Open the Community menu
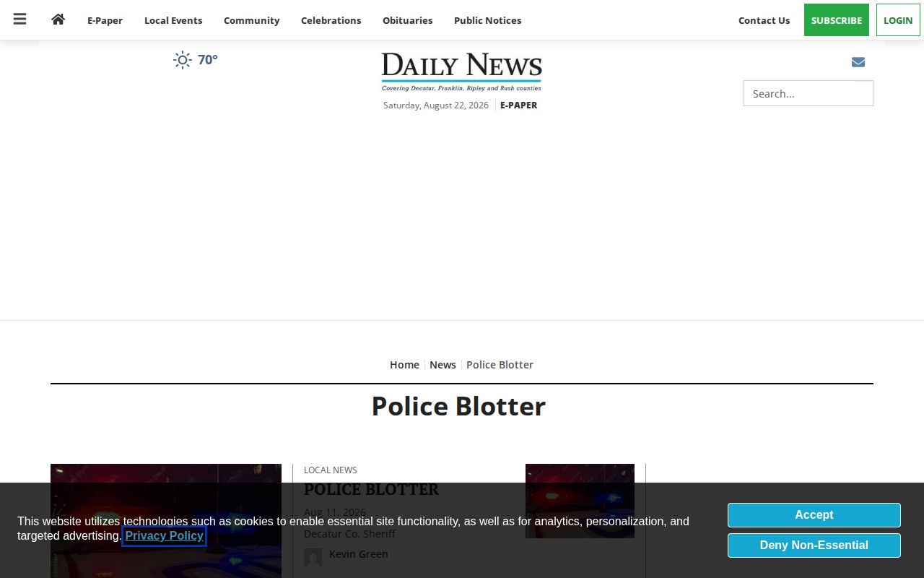 coord(251,20)
